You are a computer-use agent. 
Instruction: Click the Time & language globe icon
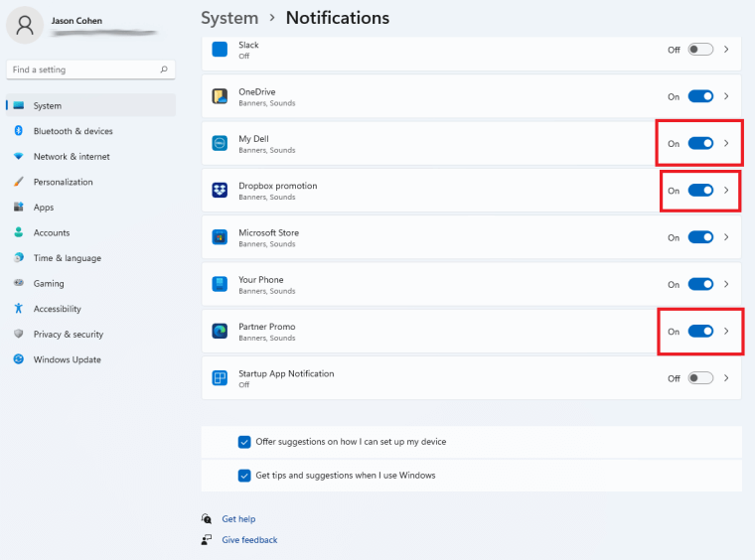[18, 258]
